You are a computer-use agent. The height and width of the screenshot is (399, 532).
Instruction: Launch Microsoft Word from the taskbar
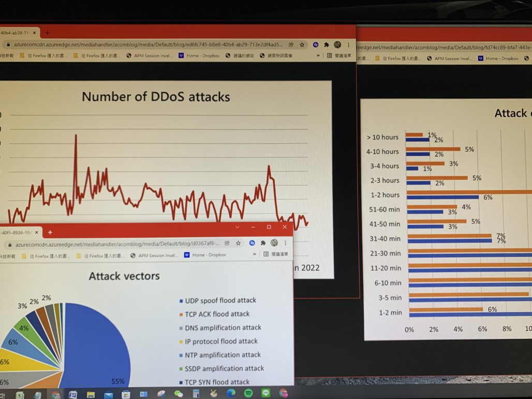[72, 392]
